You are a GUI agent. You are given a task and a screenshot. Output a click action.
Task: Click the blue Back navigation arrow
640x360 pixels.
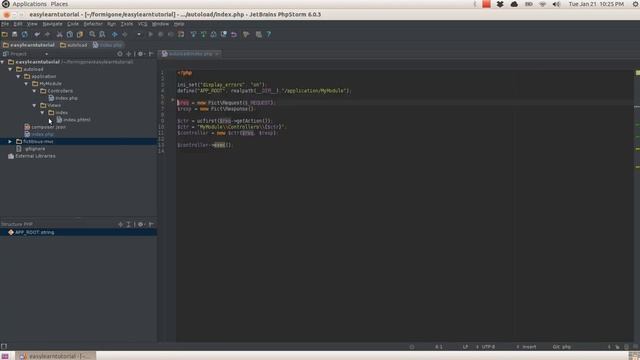(x=115, y=34)
